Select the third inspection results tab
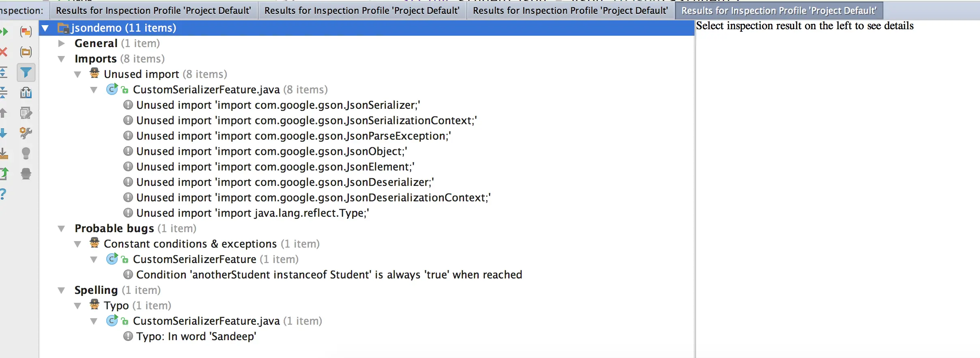Screen dimensions: 980x358 (x=570, y=11)
